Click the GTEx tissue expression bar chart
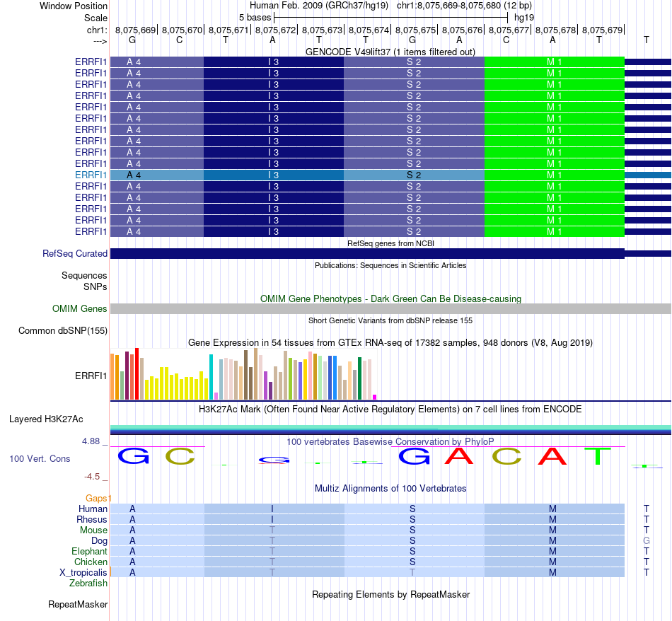The height and width of the screenshot is (621, 672). (243, 374)
